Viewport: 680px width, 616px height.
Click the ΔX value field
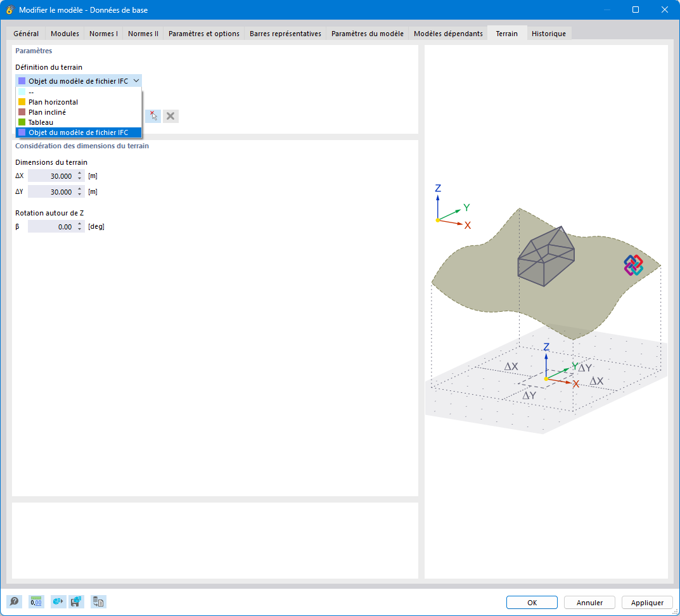click(x=51, y=176)
